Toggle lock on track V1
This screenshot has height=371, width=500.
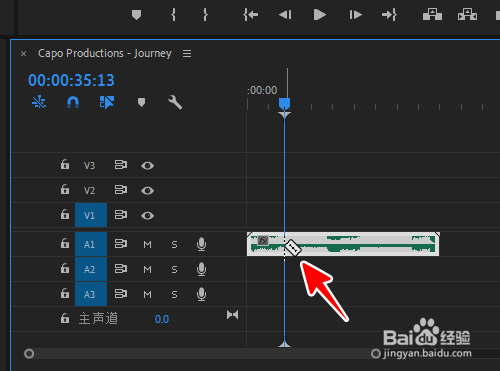(x=65, y=214)
